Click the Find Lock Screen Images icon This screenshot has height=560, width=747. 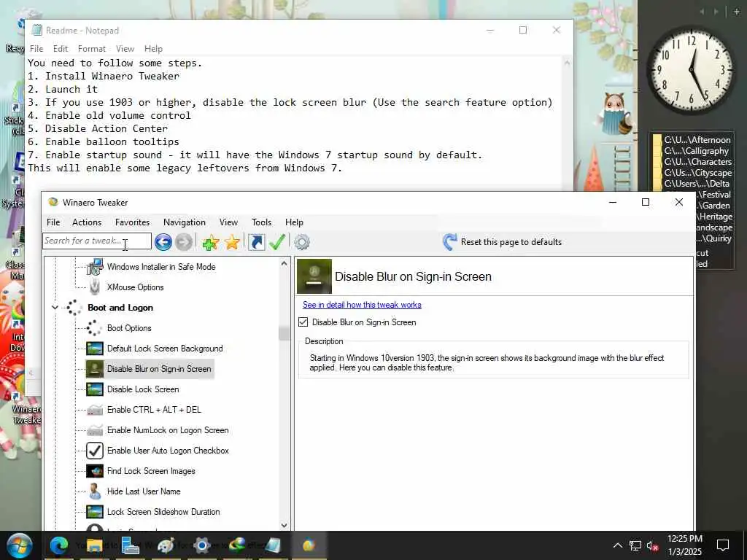pyautogui.click(x=95, y=471)
